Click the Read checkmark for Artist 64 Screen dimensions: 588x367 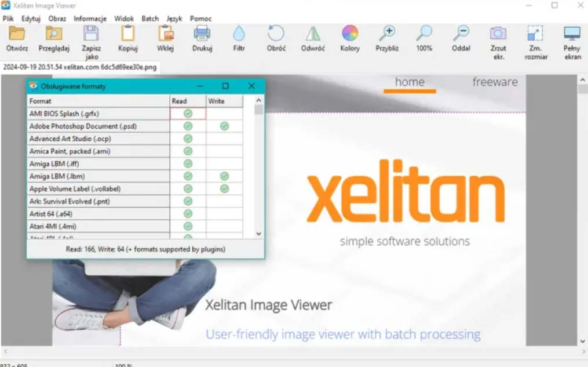coord(188,213)
